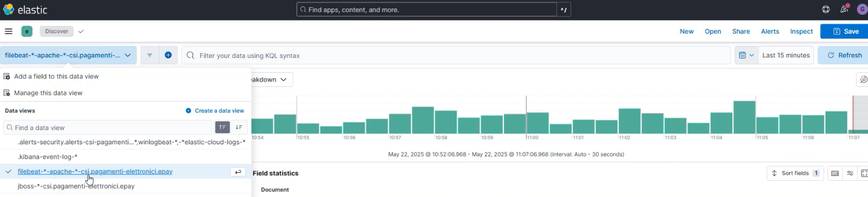
Task: Click the return arrow on selected data view
Action: pos(238,172)
